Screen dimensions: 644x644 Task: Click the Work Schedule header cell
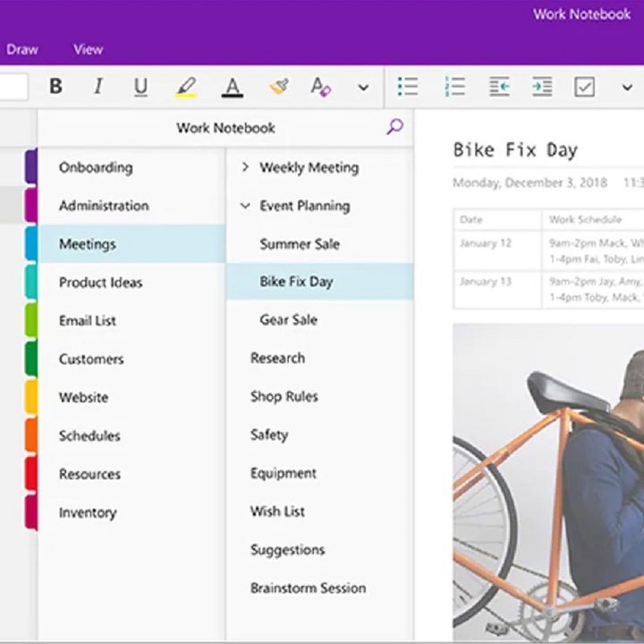coord(593,219)
